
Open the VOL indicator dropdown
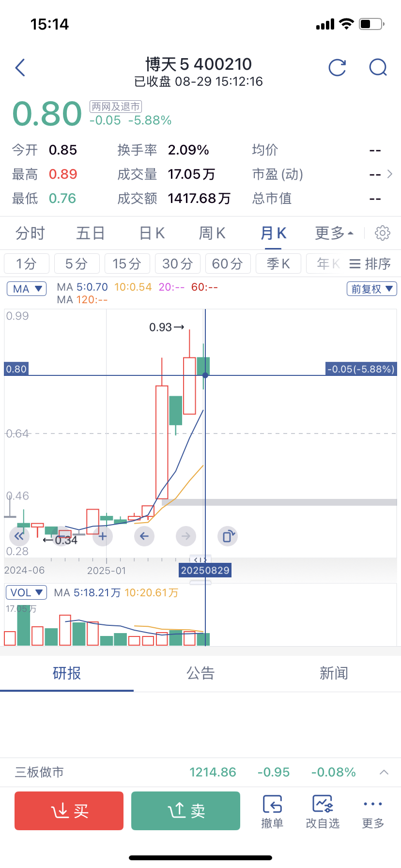[26, 592]
